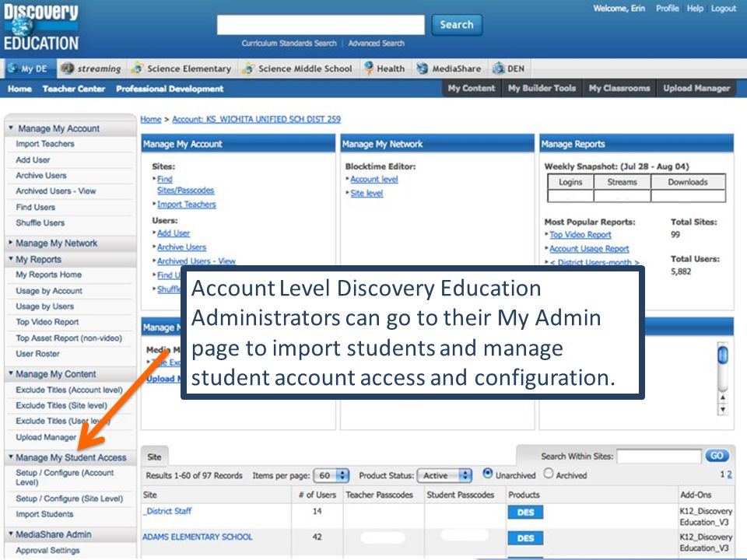Open the Account KS_WICHITA UNIFIED SCH DIST 259 breadcrumb
747x560 pixels.
[256, 119]
